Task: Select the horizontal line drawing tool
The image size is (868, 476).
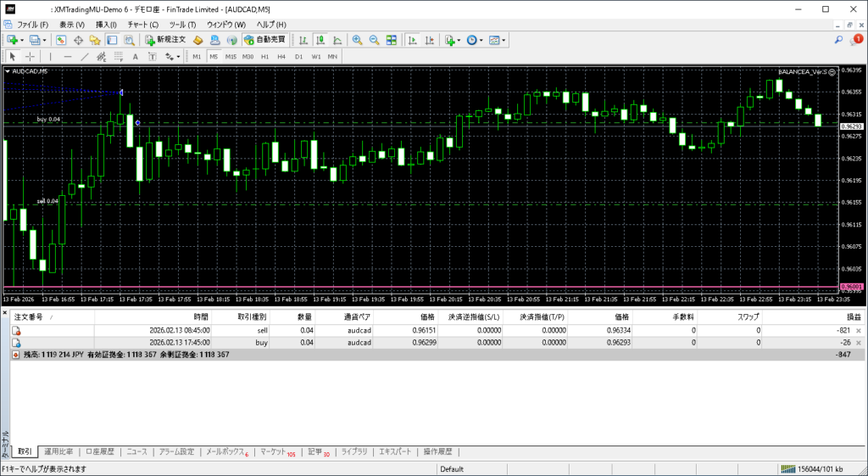Action: coord(68,57)
